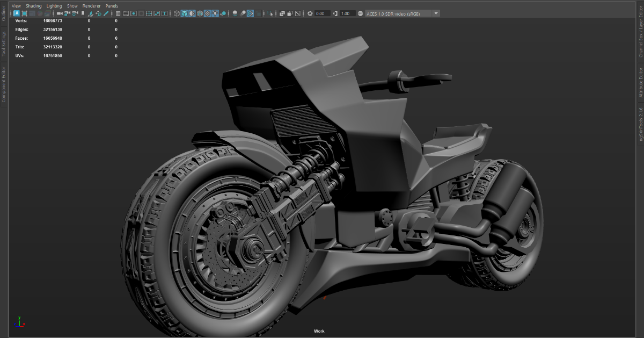Screen dimensions: 644x338
Task: Click the Isolate Select icon
Action: click(x=270, y=13)
